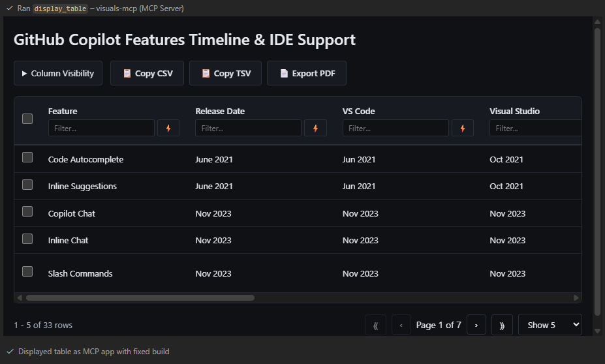Click the up arrow of the vertical scrollbar
The height and width of the screenshot is (364, 605).
click(x=597, y=22)
